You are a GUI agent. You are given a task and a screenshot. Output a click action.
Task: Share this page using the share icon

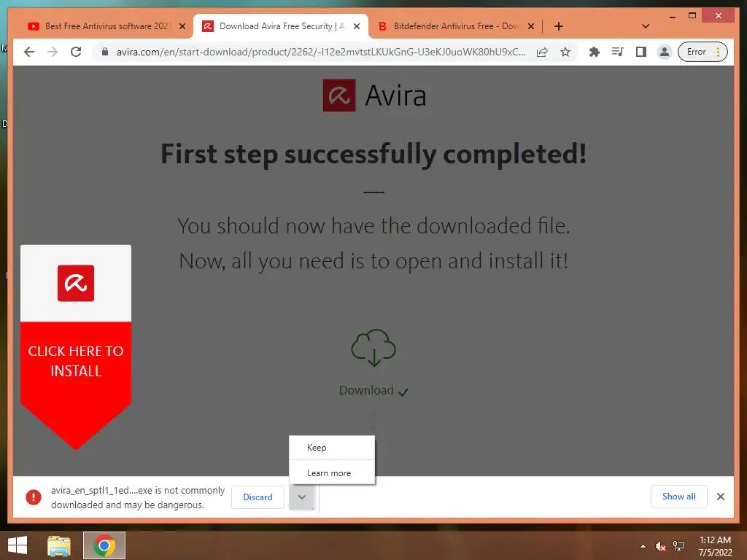(x=542, y=52)
